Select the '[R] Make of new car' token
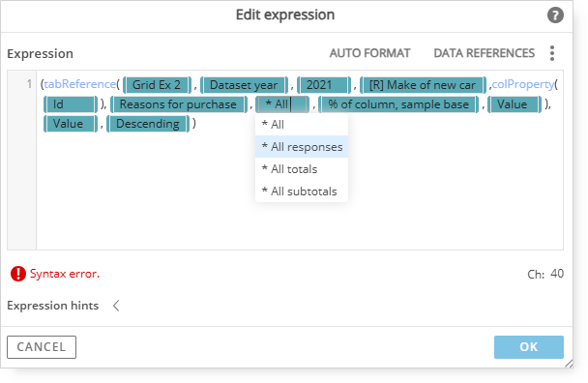Viewport: 588px width, 383px height. (x=423, y=85)
